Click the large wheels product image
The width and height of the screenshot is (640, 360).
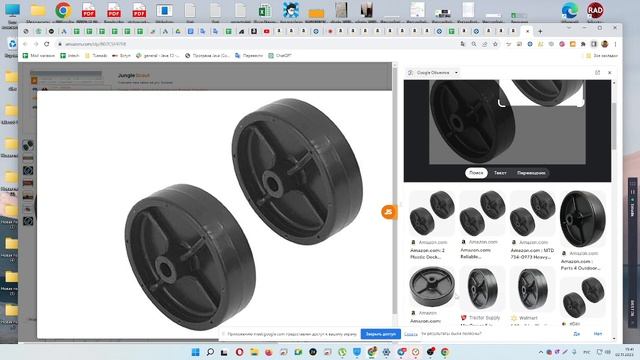pyautogui.click(x=244, y=214)
